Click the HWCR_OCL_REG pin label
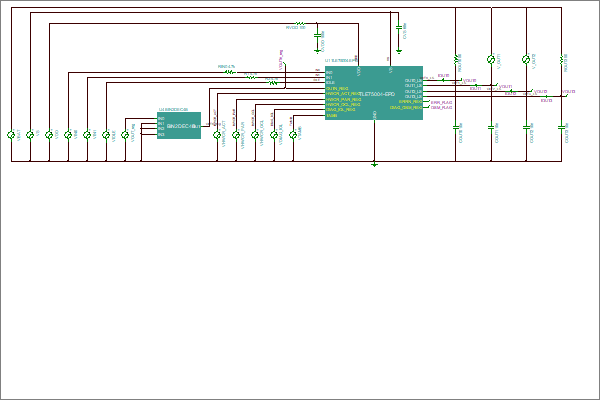 coord(343,104)
